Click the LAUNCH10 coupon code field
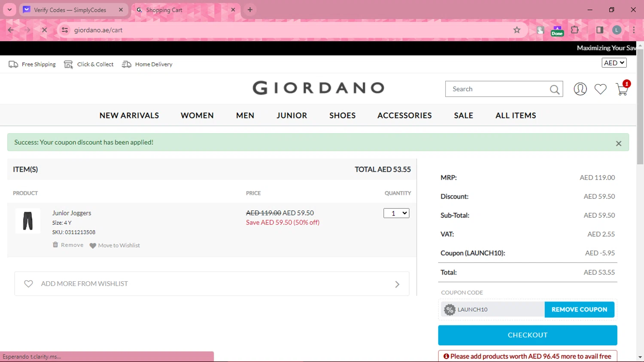 [x=493, y=310]
